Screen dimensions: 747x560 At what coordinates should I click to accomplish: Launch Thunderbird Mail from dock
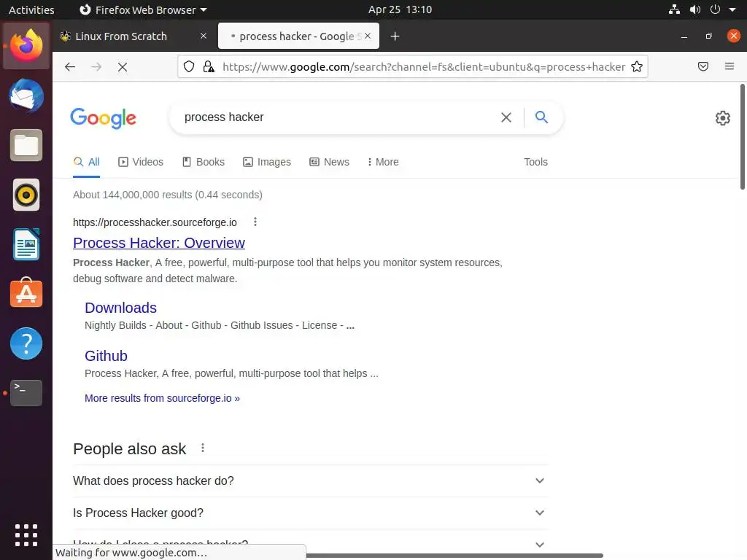[x=26, y=96]
